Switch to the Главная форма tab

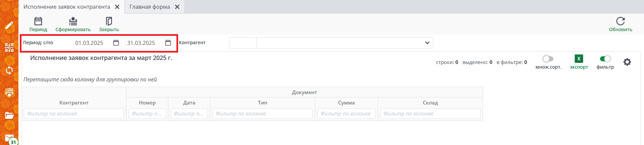point(150,7)
